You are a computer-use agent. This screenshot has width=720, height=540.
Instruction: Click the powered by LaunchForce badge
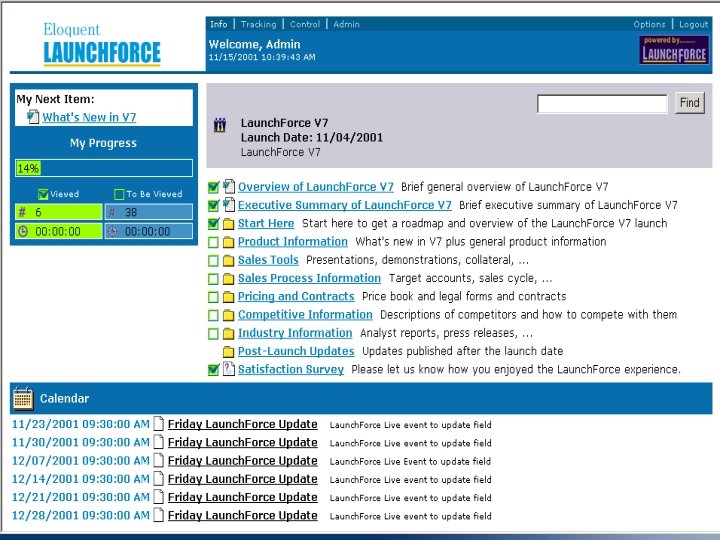674,50
